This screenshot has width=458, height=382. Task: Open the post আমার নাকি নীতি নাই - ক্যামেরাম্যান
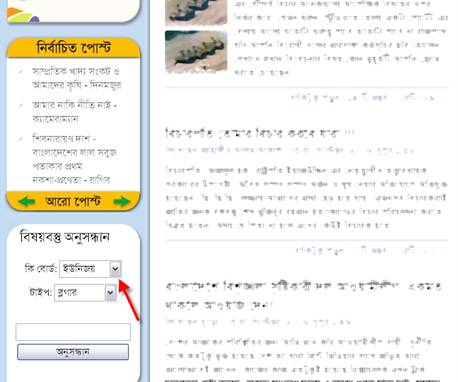coord(74,112)
